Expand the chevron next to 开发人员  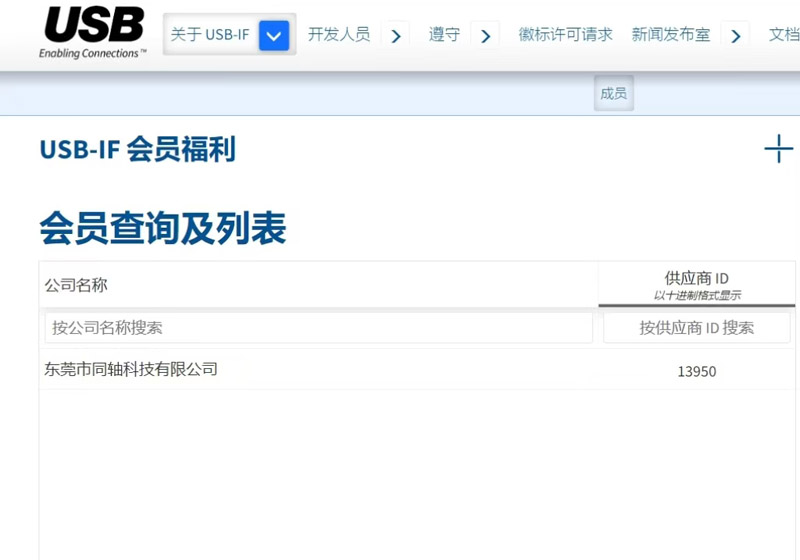(396, 36)
